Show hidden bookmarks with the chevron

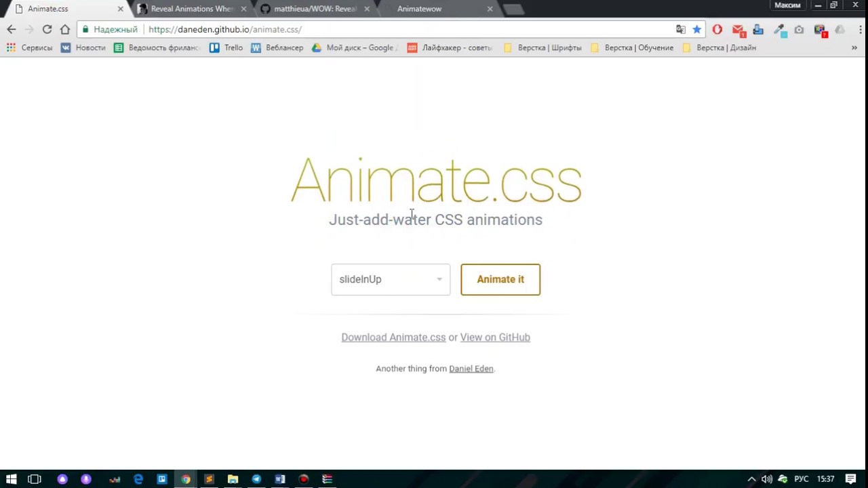click(x=854, y=47)
